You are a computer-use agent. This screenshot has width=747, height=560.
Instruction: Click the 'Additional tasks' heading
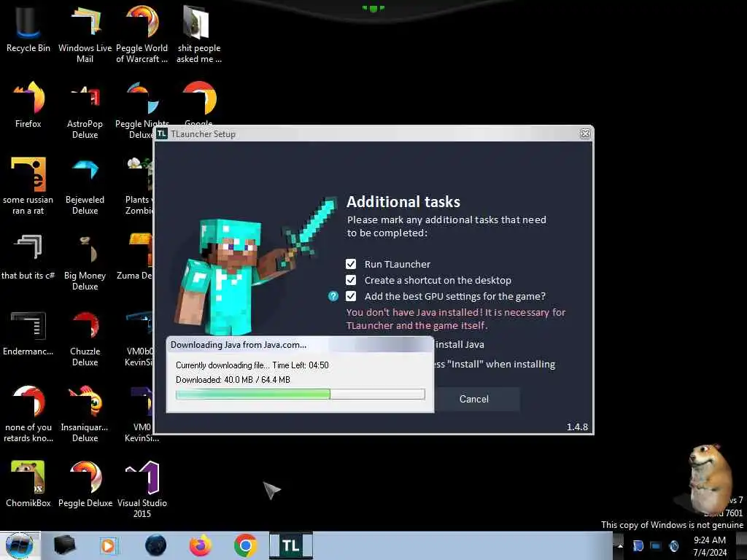coord(403,201)
